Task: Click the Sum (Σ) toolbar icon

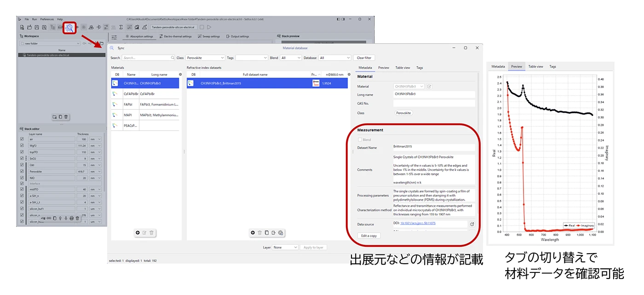Action: [121, 28]
